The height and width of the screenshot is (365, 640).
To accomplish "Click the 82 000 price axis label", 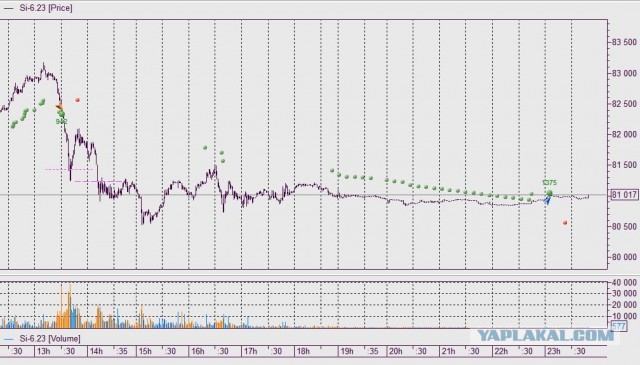I will point(624,134).
